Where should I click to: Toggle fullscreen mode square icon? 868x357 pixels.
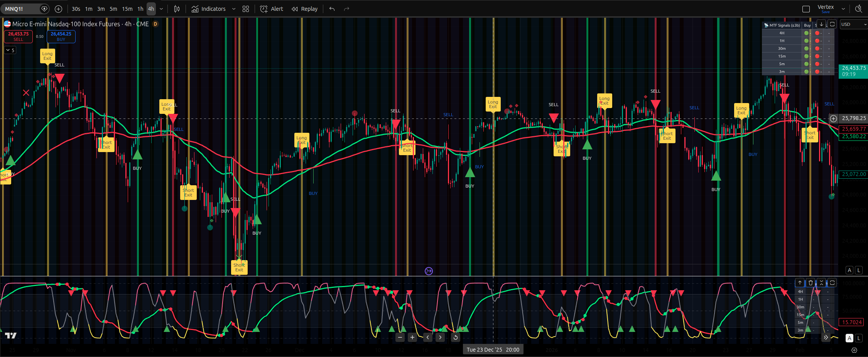tap(806, 9)
